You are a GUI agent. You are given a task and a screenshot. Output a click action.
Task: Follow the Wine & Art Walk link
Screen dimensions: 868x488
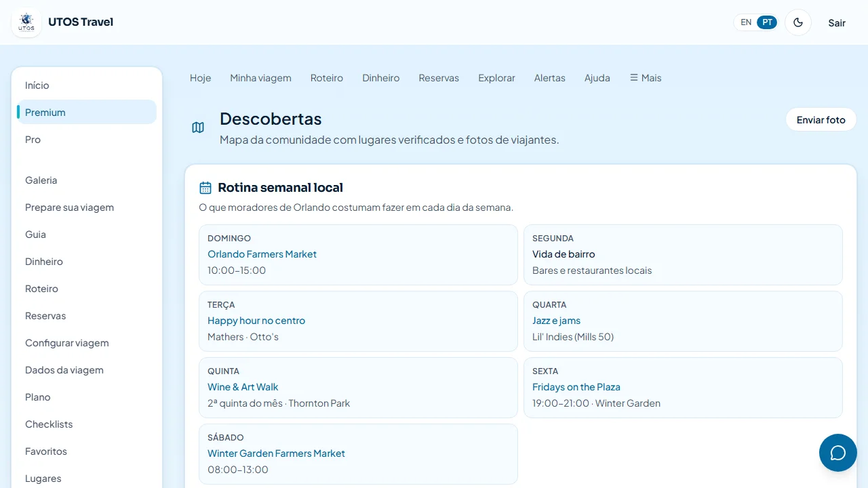[x=243, y=387]
